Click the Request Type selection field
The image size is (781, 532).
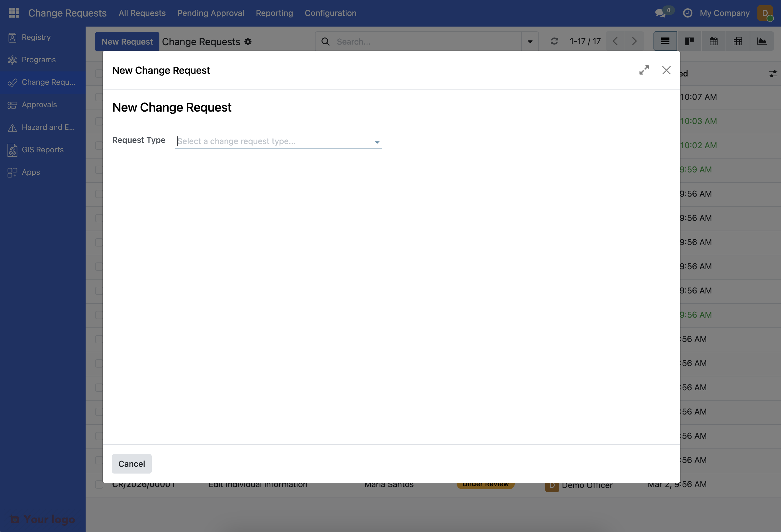click(278, 141)
